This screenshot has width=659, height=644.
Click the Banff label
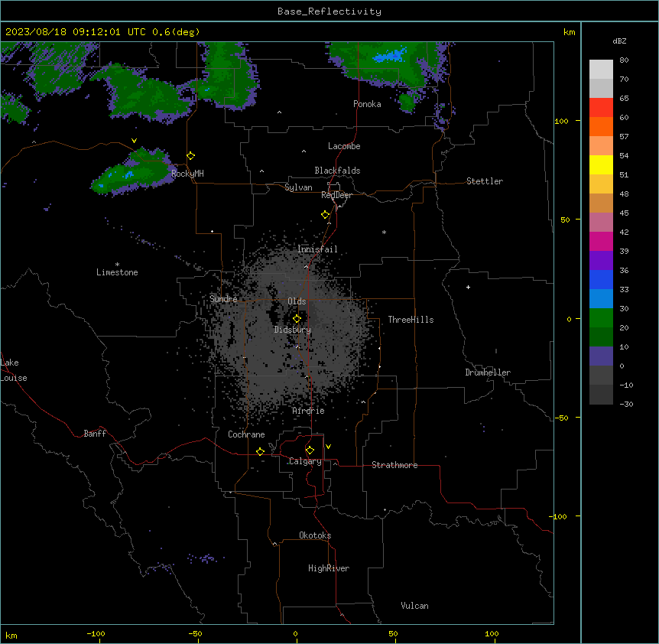[95, 434]
